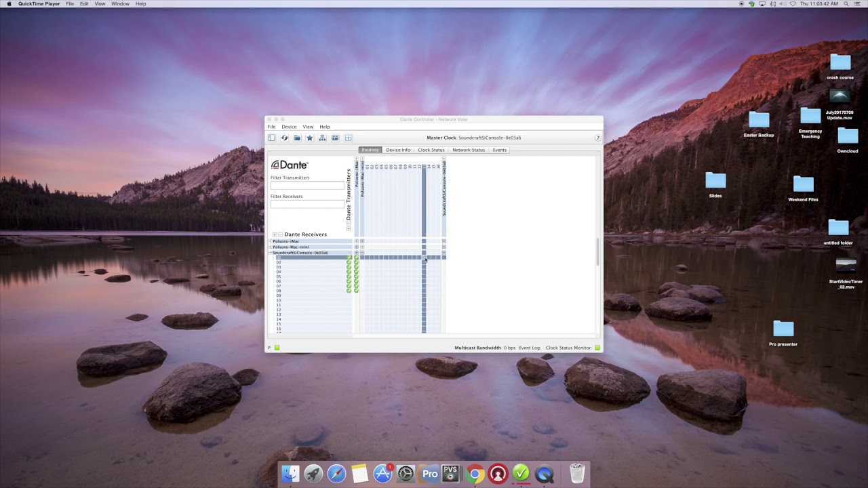Switch to the Device Info tab
Viewport: 868px width, 488px height.
coord(398,150)
